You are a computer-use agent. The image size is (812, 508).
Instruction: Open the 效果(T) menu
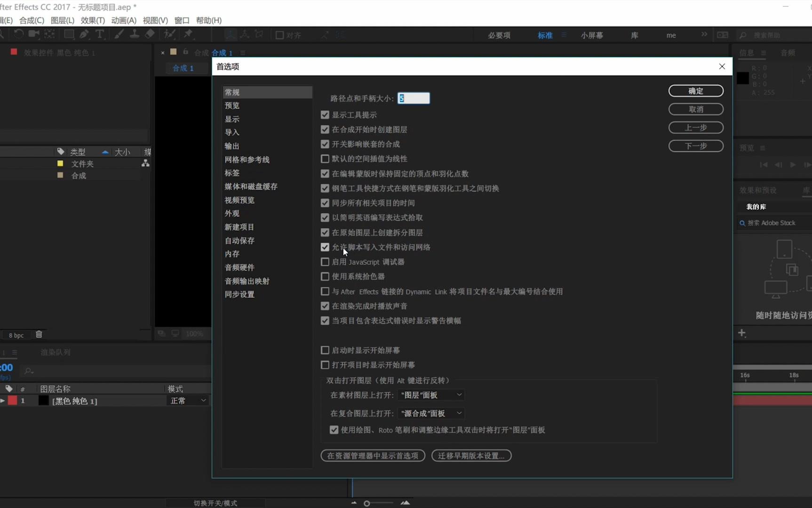pos(92,20)
